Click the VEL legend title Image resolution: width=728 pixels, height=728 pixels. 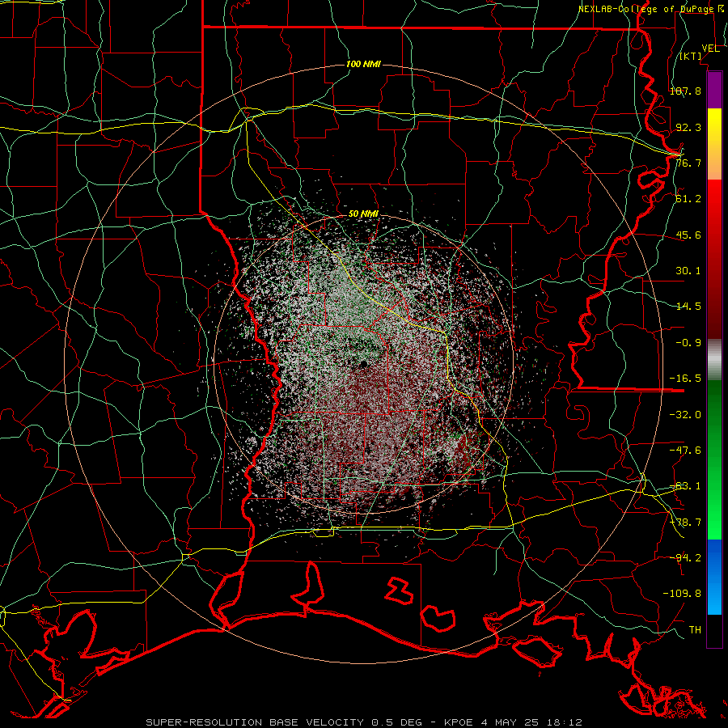tap(710, 49)
